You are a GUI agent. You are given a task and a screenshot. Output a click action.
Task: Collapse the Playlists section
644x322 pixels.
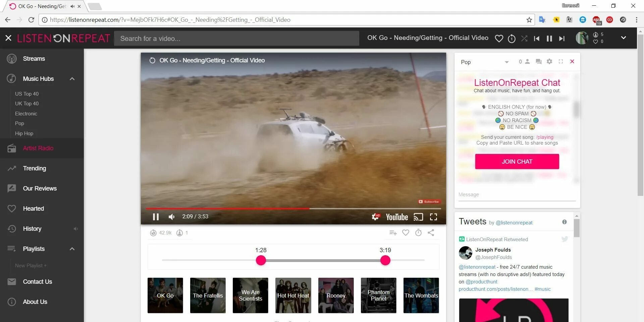pyautogui.click(x=72, y=249)
